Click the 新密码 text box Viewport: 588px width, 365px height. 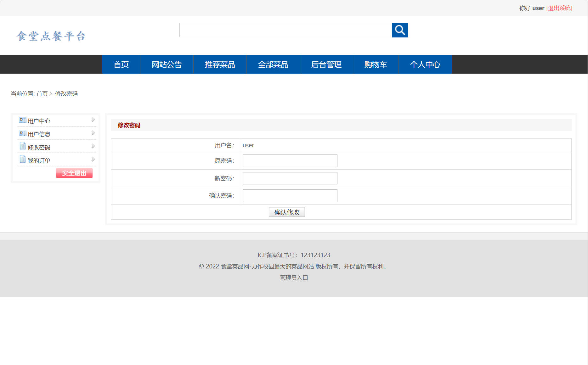click(x=289, y=178)
